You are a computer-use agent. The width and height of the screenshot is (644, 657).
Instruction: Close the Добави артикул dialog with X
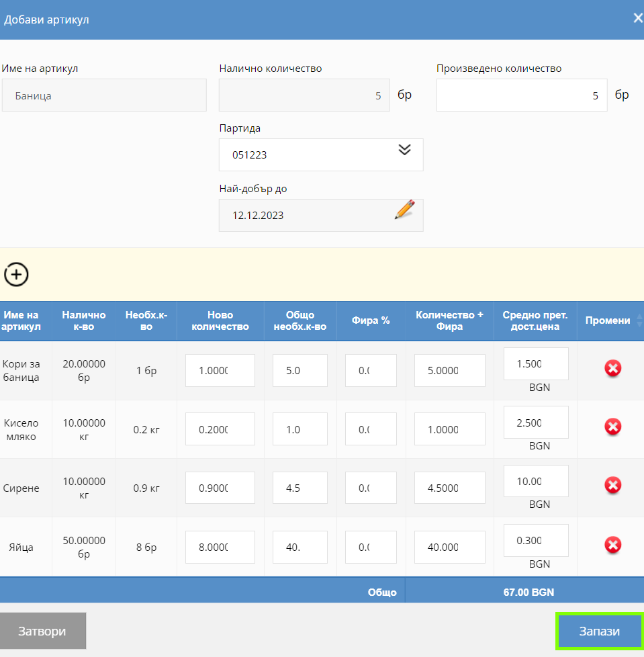click(x=638, y=18)
